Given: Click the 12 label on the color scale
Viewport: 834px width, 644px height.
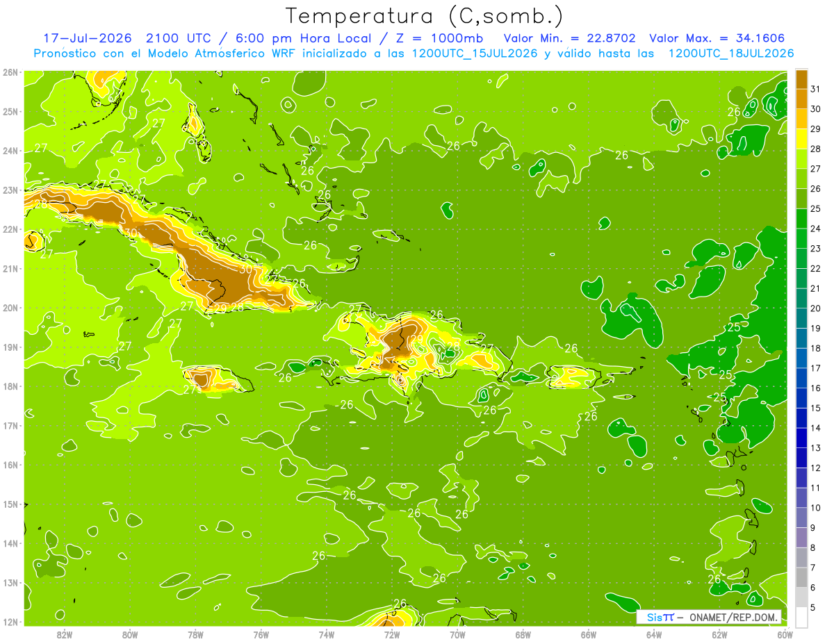Looking at the screenshot, I should pyautogui.click(x=816, y=468).
